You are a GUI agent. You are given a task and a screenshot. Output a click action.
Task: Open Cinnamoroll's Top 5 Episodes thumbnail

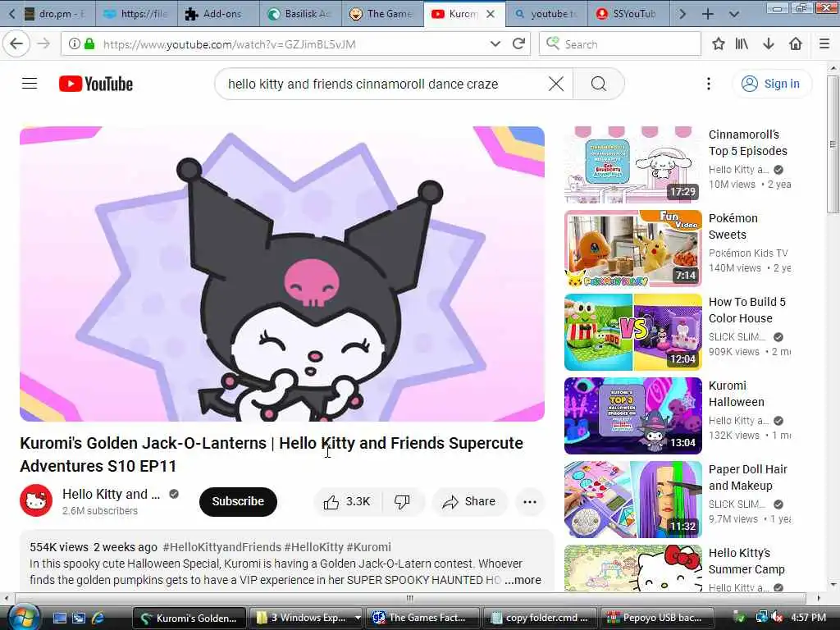[x=632, y=165]
